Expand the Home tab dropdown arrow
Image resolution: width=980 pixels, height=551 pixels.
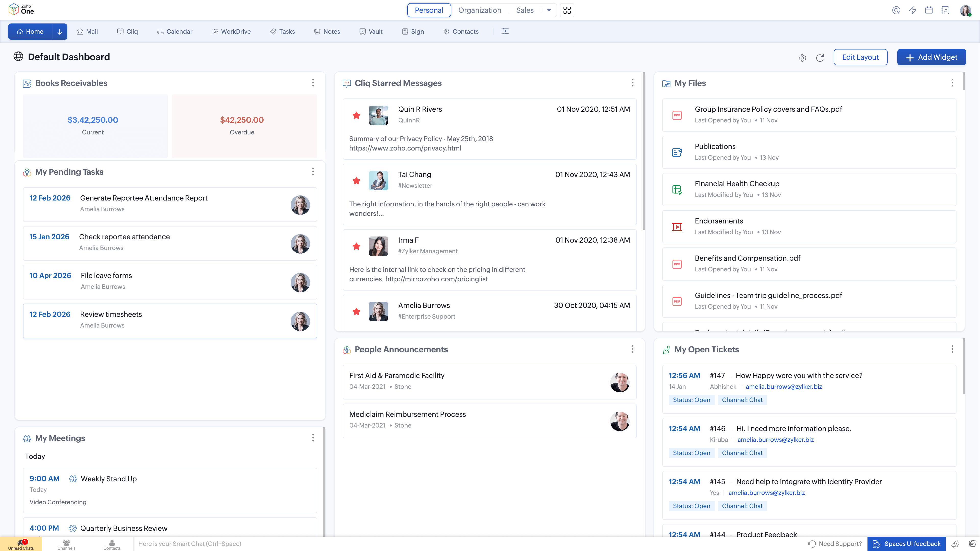(60, 32)
